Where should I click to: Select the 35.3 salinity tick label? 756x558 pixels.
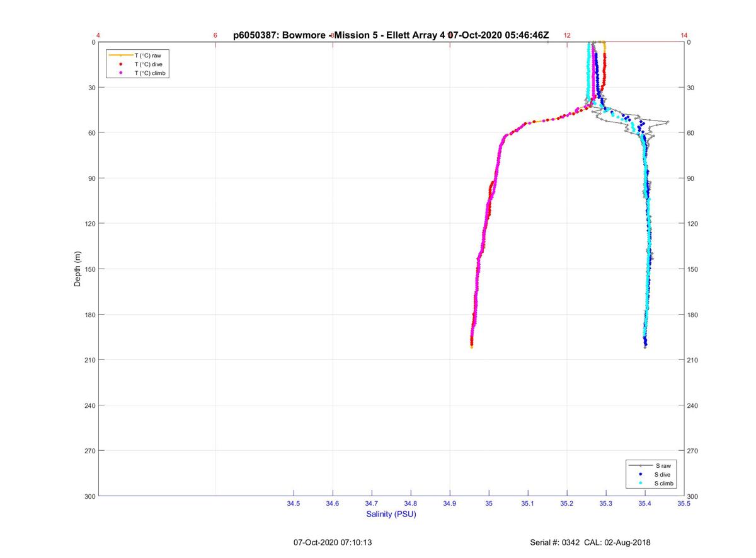[x=606, y=504]
